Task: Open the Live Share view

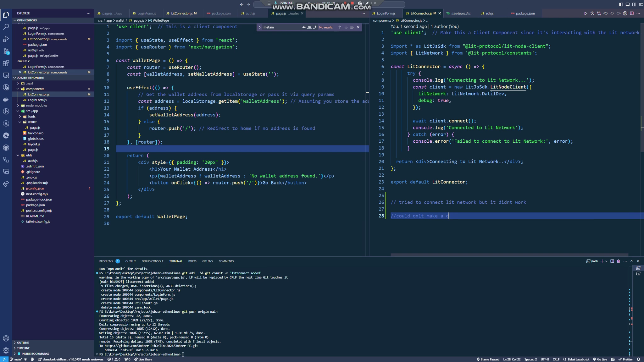Action: 6,184
